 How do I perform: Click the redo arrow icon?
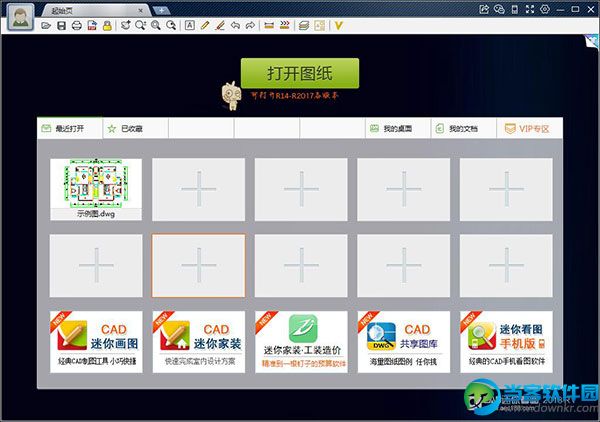250,26
